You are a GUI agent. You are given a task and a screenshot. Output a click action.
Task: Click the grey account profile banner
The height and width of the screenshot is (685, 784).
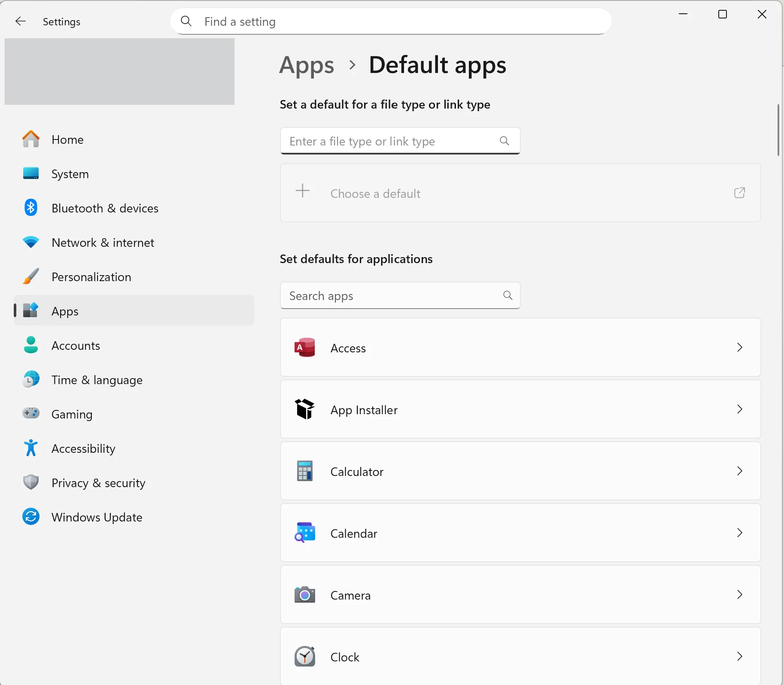(x=119, y=71)
